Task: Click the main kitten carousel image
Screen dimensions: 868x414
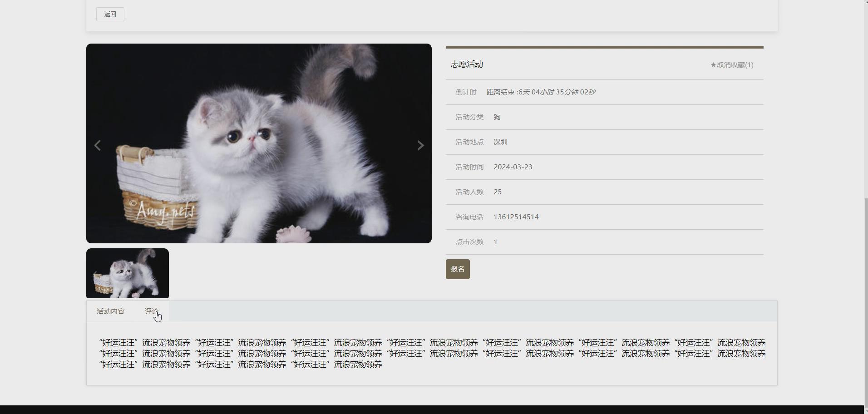Action: pyautogui.click(x=259, y=143)
